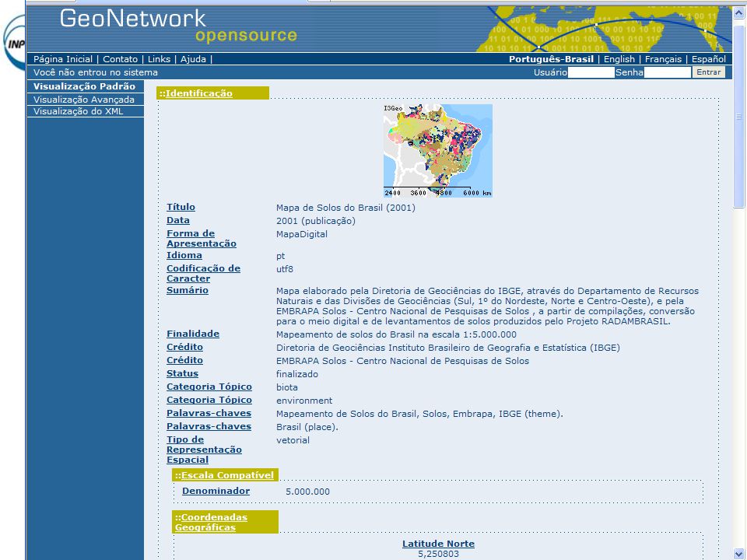The height and width of the screenshot is (560, 747).
Task: Click the Forma de Apresentação label
Action: [x=201, y=239]
